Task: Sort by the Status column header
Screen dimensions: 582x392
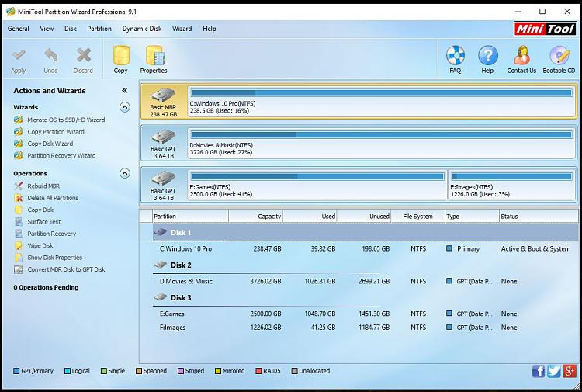Action: (x=539, y=217)
